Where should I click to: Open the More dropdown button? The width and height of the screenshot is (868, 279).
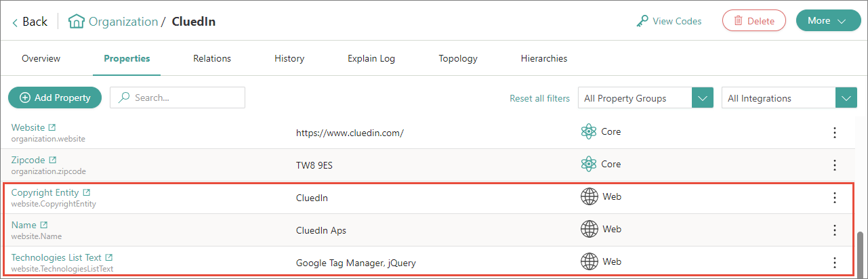pos(827,21)
